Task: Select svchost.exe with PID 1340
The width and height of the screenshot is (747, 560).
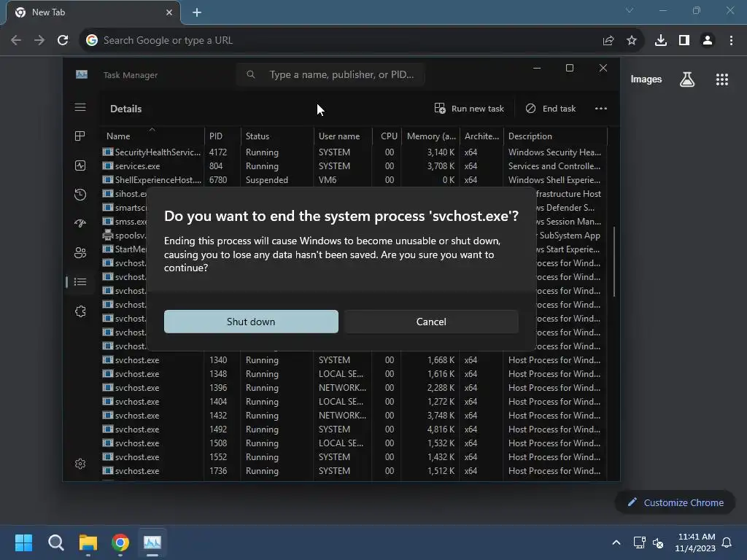Action: [x=354, y=360]
